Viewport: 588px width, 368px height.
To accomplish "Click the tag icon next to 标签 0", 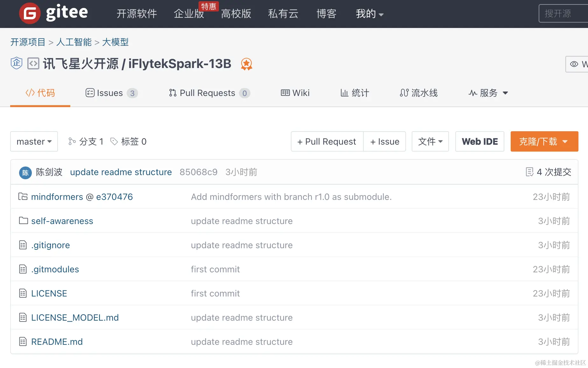I will tap(114, 141).
